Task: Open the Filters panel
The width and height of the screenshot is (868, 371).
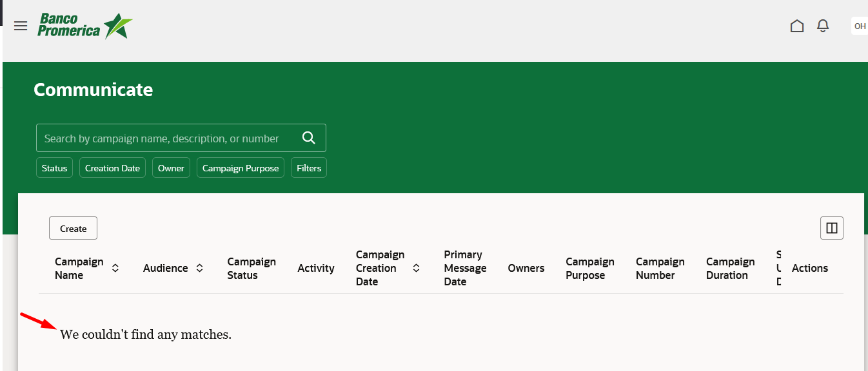Action: coord(308,167)
